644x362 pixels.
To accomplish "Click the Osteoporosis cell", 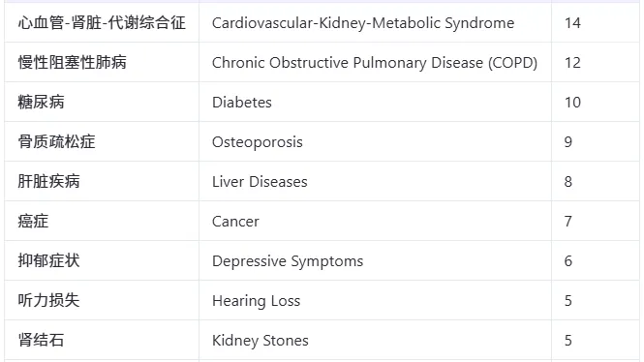I will 375,141.
